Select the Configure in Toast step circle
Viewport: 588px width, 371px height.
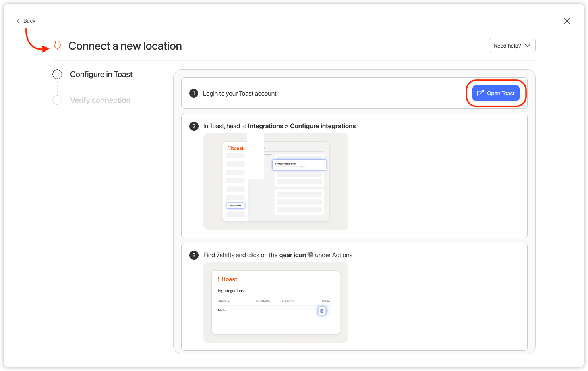tap(57, 74)
